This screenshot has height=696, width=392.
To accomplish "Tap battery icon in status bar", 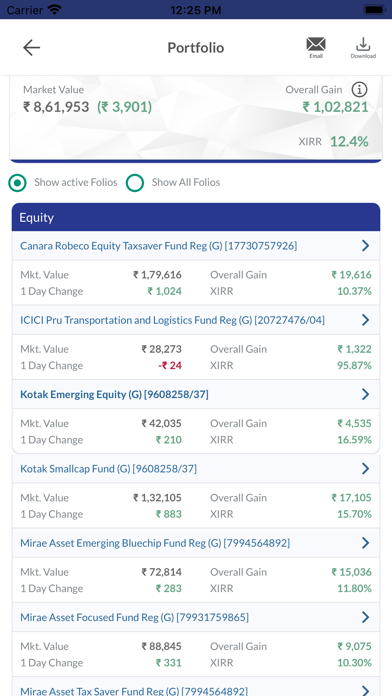I will tap(375, 9).
